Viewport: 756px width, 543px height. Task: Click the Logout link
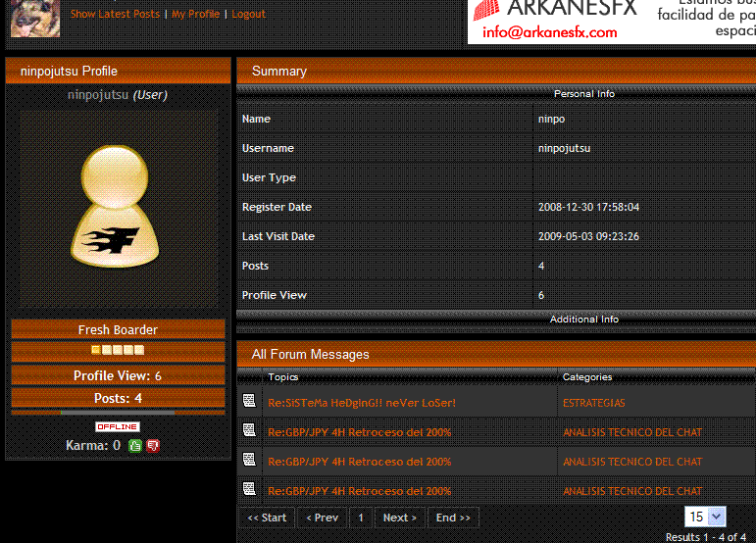[x=248, y=15]
